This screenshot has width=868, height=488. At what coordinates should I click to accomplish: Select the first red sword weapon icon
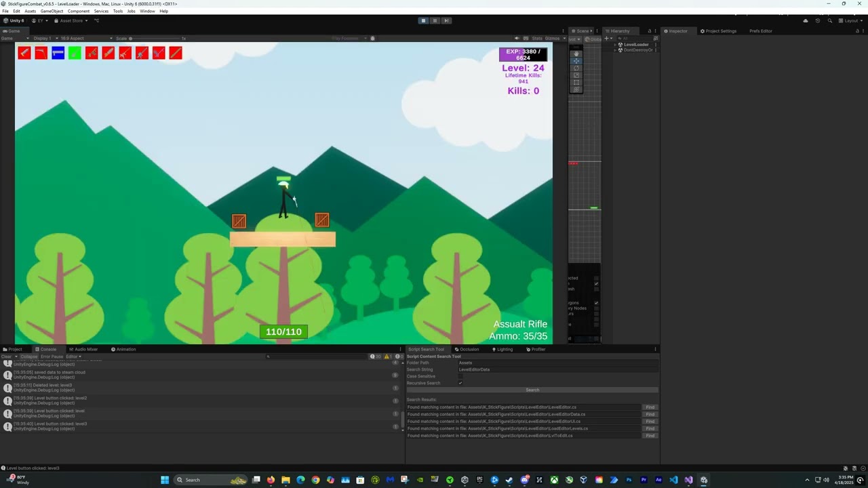24,53
